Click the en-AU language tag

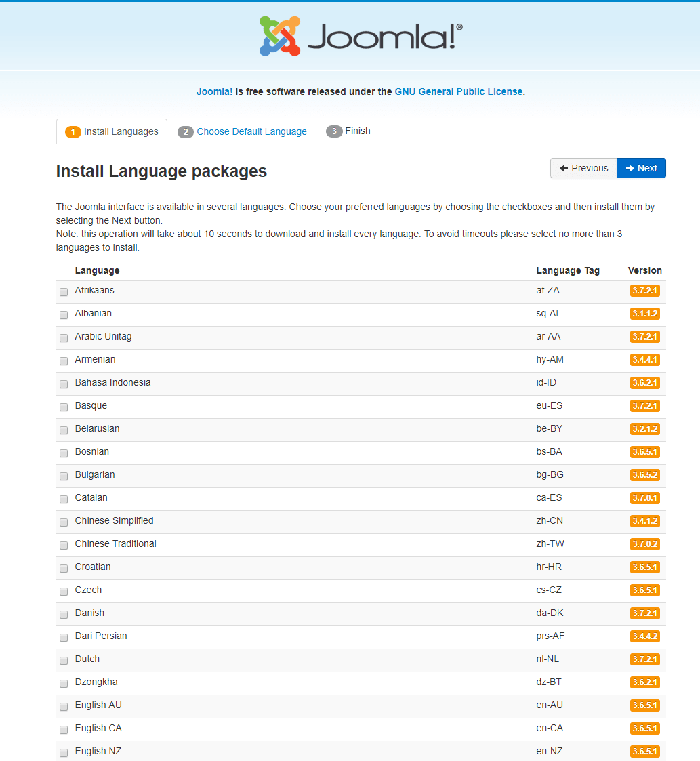tap(550, 705)
